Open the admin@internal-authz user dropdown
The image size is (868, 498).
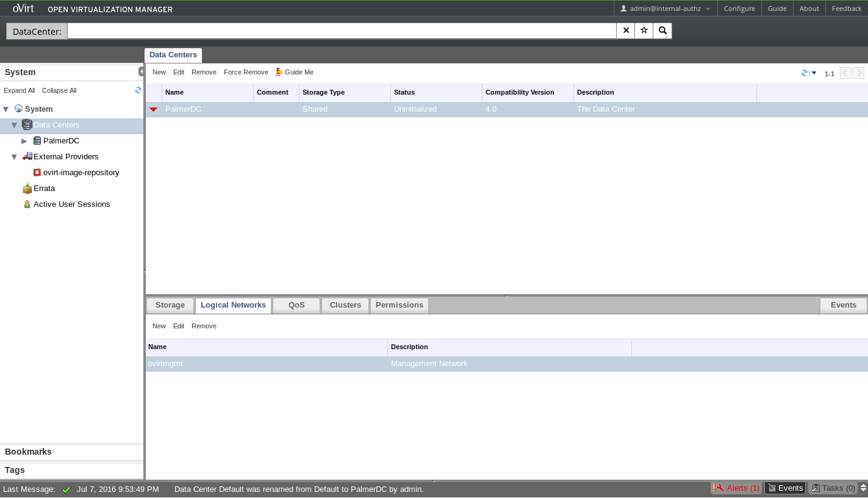(665, 9)
